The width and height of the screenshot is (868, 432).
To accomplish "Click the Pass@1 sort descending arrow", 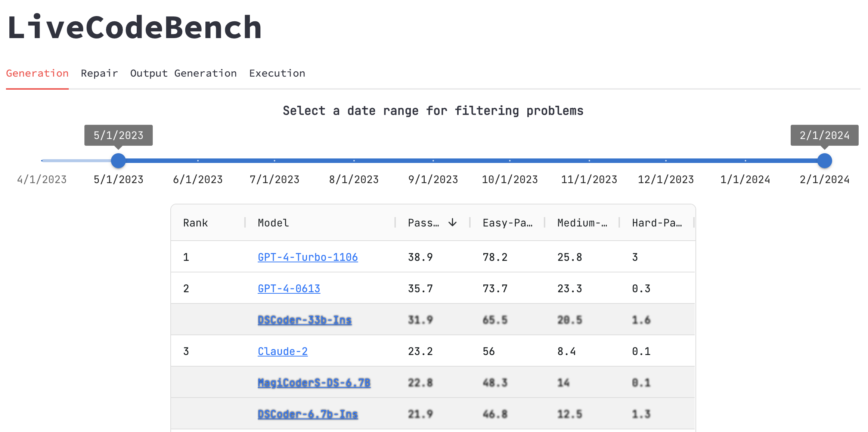I will click(x=452, y=223).
